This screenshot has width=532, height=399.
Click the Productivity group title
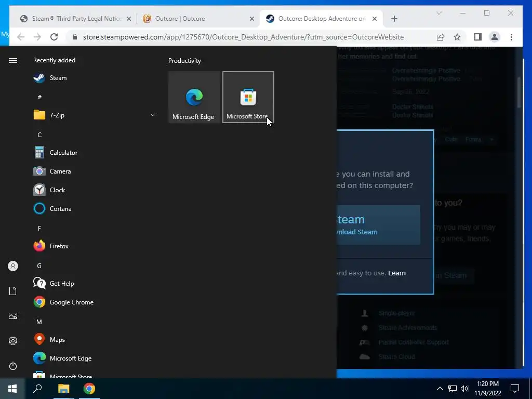[x=184, y=61]
